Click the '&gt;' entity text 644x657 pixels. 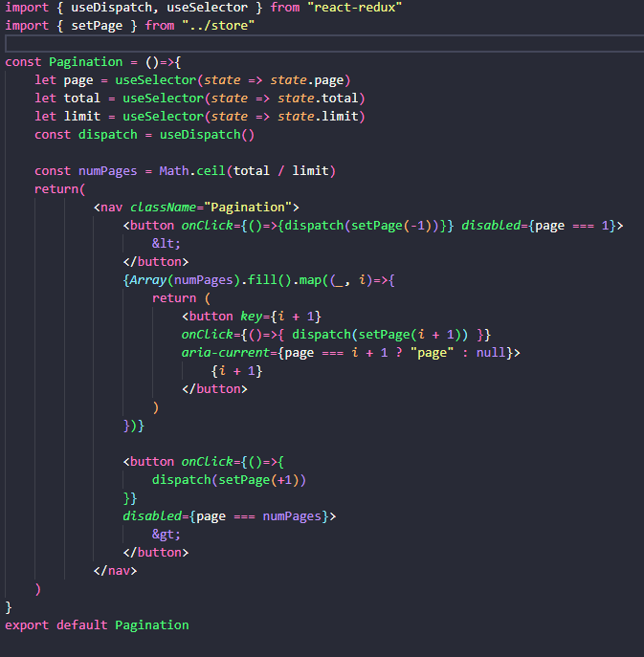167,535
